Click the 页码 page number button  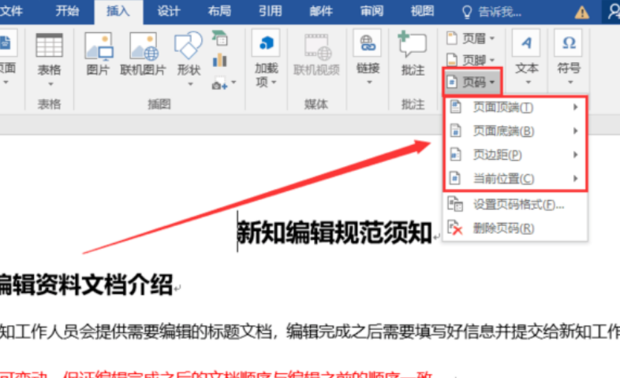(x=472, y=82)
